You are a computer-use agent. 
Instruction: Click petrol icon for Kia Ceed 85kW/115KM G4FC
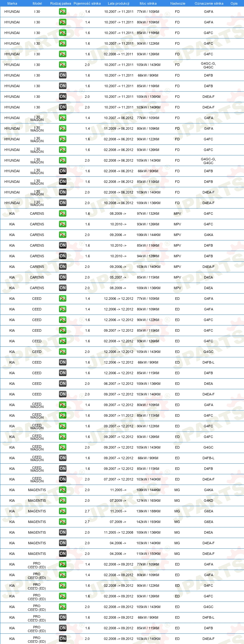click(x=62, y=330)
